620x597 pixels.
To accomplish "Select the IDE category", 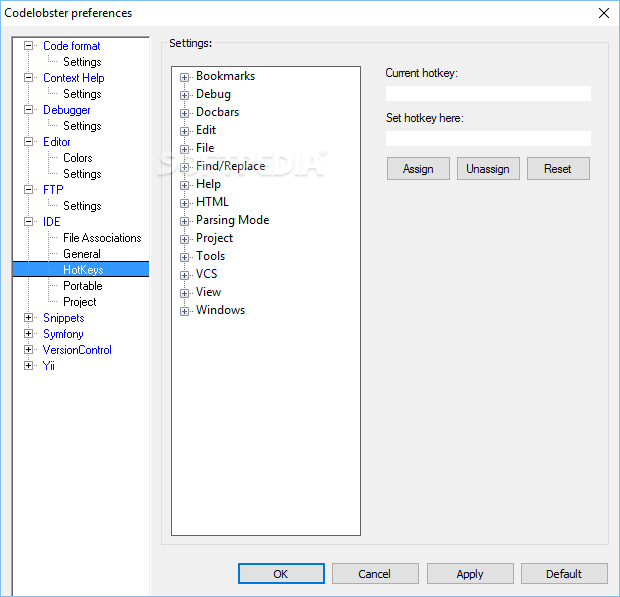I will 51,222.
